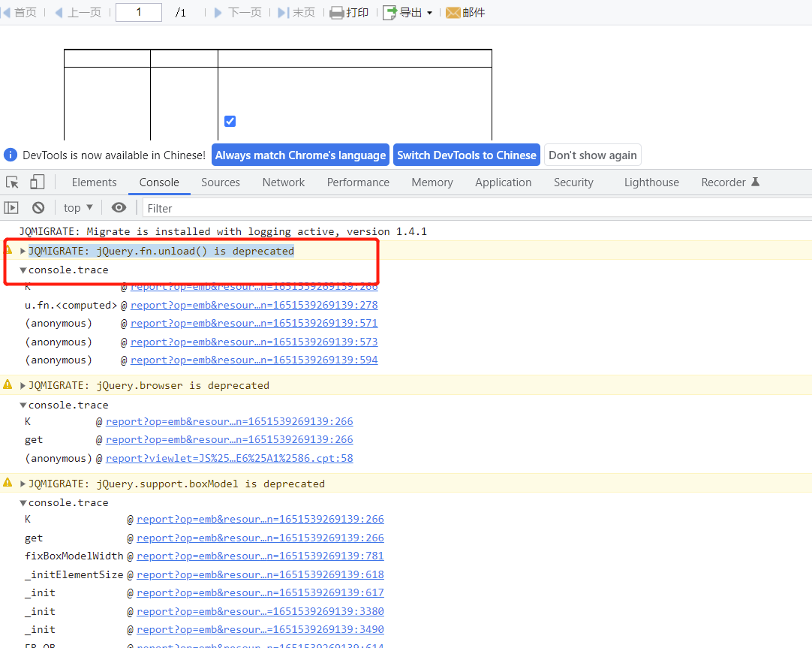Show the console sidebar icon
Image resolution: width=812 pixels, height=648 pixels.
(x=11, y=208)
